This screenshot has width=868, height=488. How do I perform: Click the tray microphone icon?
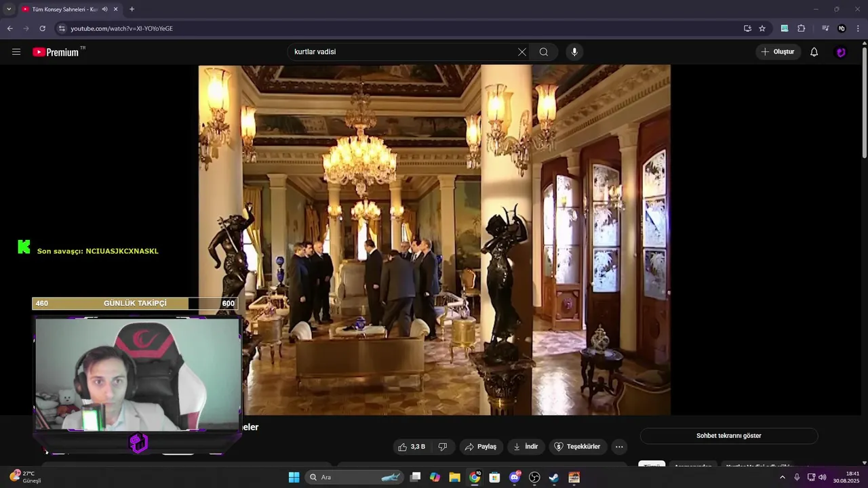[797, 477]
